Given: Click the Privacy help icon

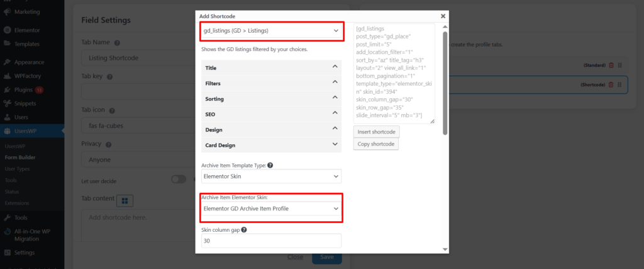Looking at the screenshot, I should pyautogui.click(x=108, y=145).
